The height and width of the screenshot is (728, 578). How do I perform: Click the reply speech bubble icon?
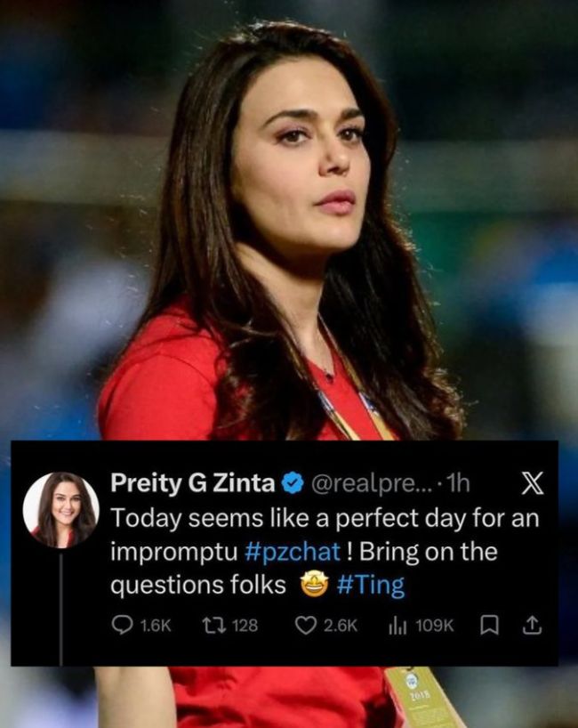point(122,626)
